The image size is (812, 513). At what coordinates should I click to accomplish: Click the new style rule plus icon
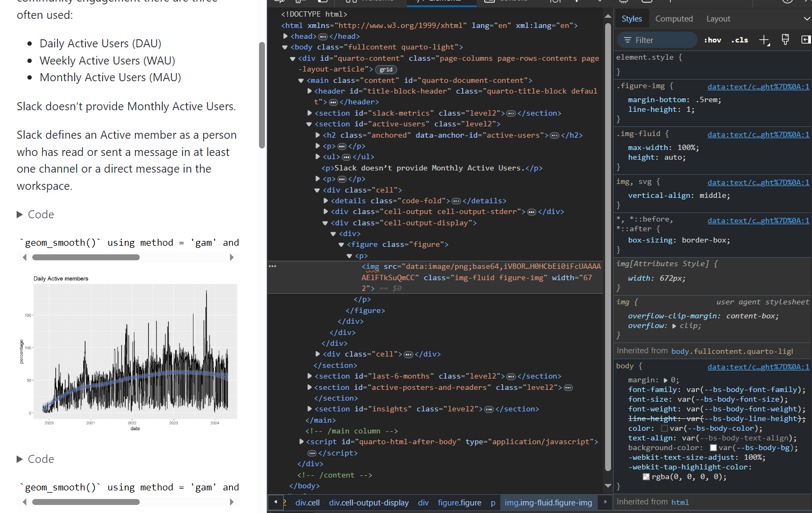click(x=764, y=40)
